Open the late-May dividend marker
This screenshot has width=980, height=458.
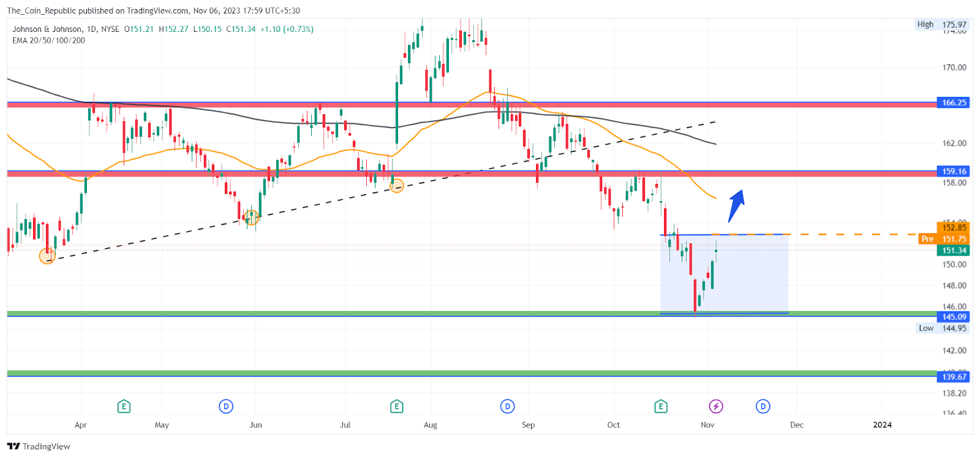226,406
